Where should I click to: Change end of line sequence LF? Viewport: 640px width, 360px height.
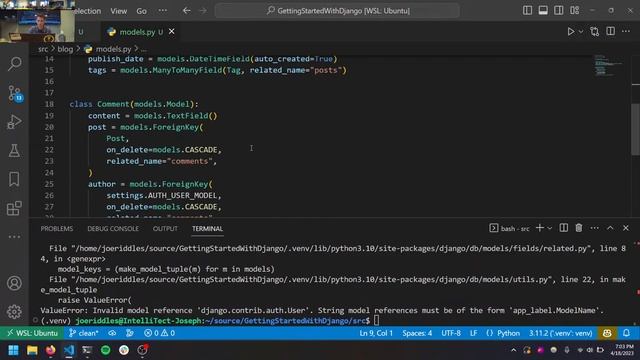tap(473, 333)
